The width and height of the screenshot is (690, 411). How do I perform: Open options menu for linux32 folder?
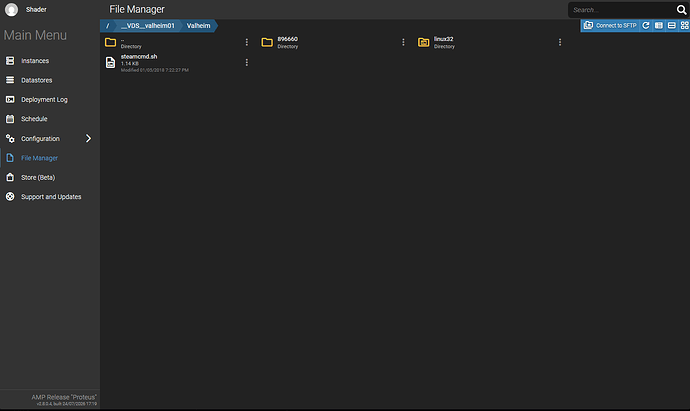(x=560, y=42)
